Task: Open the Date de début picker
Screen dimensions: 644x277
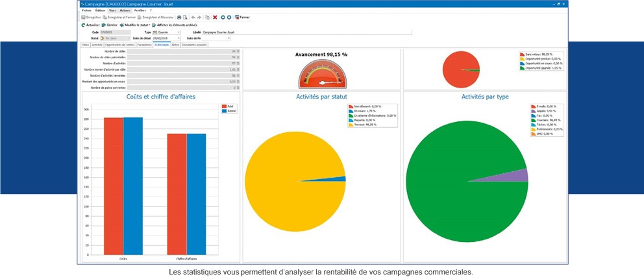Action: pos(179,38)
